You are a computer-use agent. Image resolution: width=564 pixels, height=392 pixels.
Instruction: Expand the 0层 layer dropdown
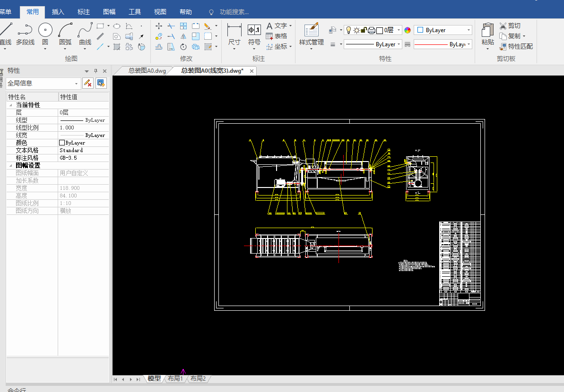point(399,30)
